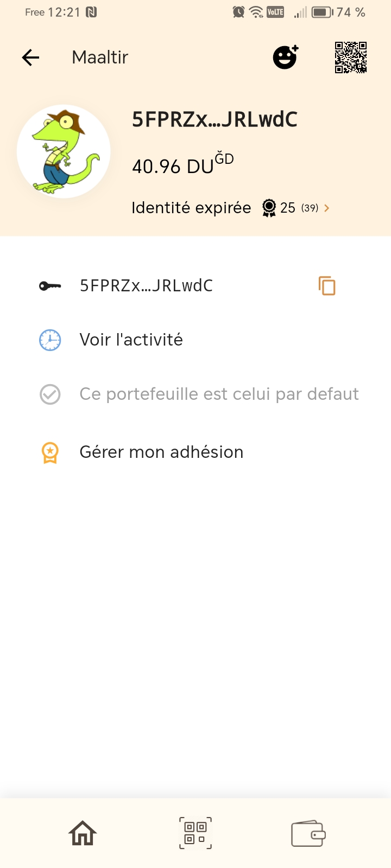Tap the battery icon in status bar
Image resolution: width=391 pixels, height=868 pixels.
pyautogui.click(x=322, y=12)
